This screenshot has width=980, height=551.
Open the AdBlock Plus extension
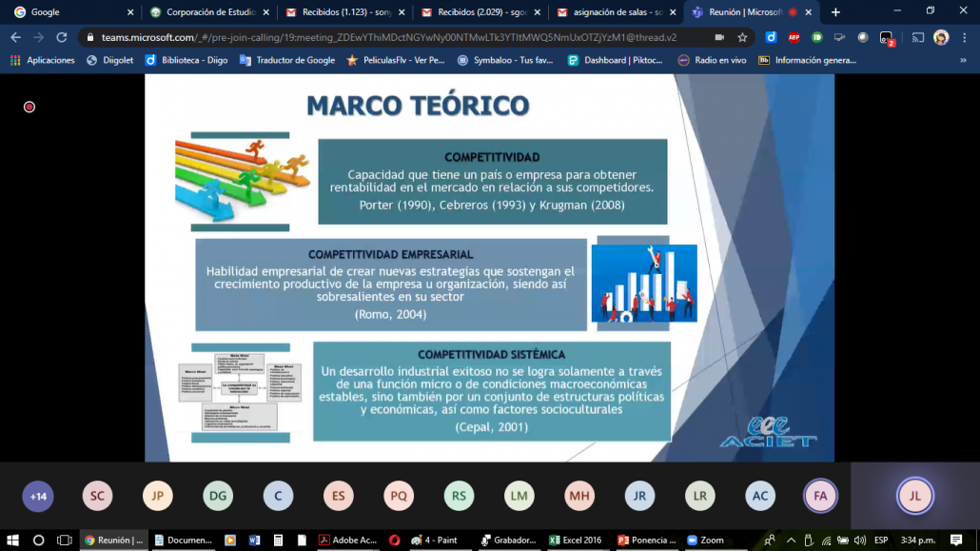point(794,37)
